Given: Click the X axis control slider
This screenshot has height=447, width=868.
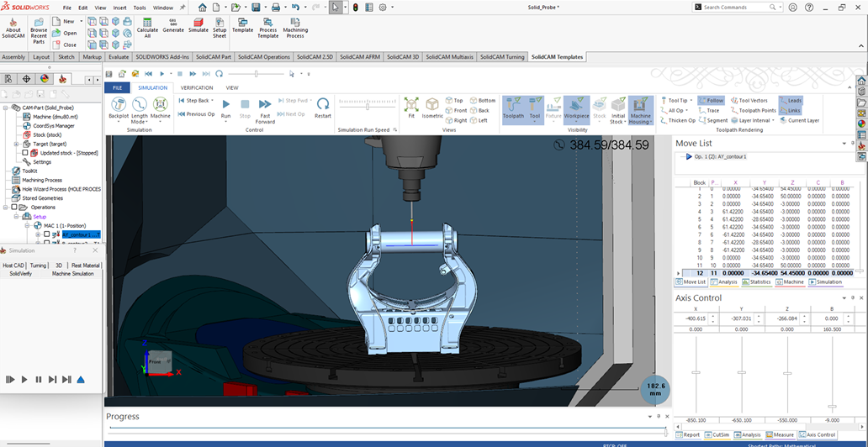Looking at the screenshot, I should point(696,373).
